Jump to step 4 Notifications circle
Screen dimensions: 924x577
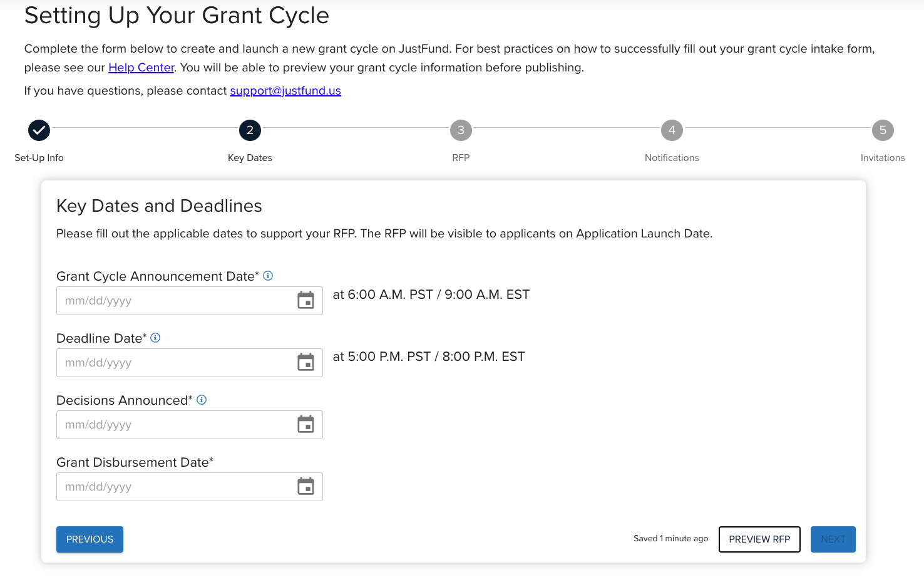[672, 130]
